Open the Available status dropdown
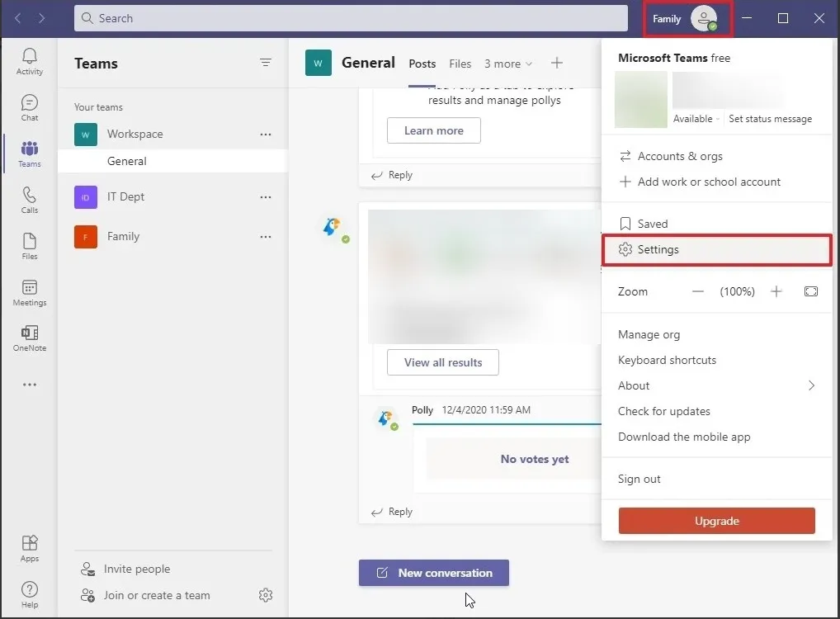840x619 pixels. click(x=696, y=119)
